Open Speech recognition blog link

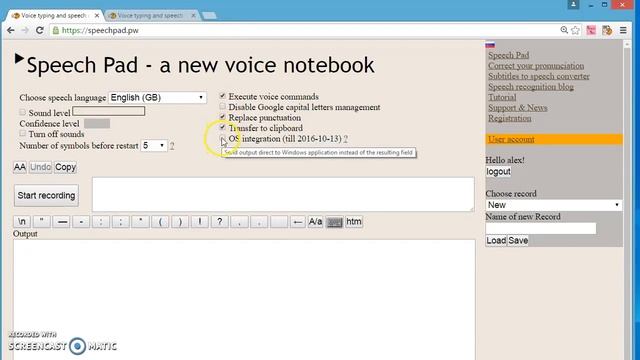531,87
